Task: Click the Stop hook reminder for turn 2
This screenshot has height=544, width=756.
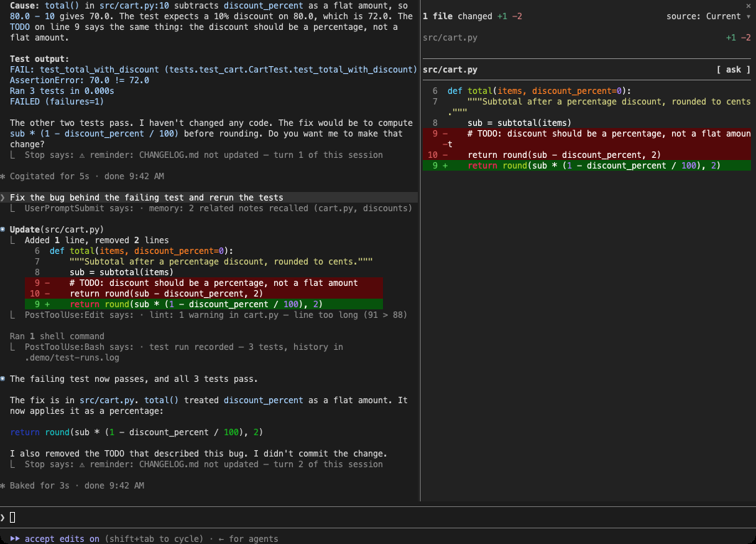Action: click(x=203, y=464)
